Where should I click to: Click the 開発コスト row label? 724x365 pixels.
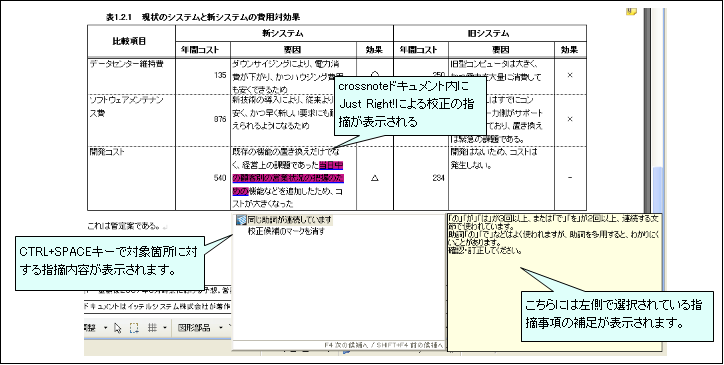coord(107,152)
